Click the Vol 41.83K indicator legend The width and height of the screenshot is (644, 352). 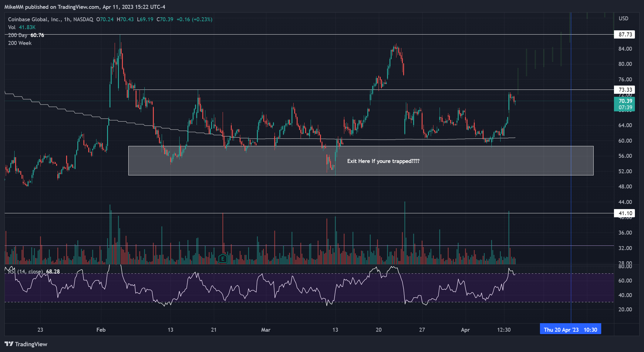click(x=22, y=27)
